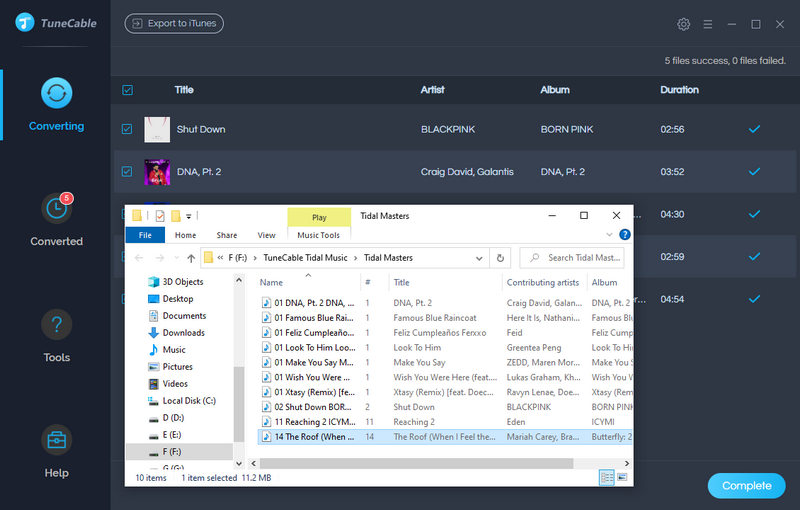This screenshot has height=510, width=800.
Task: Open the Converting section in TuneCable sidebar
Action: (56, 105)
